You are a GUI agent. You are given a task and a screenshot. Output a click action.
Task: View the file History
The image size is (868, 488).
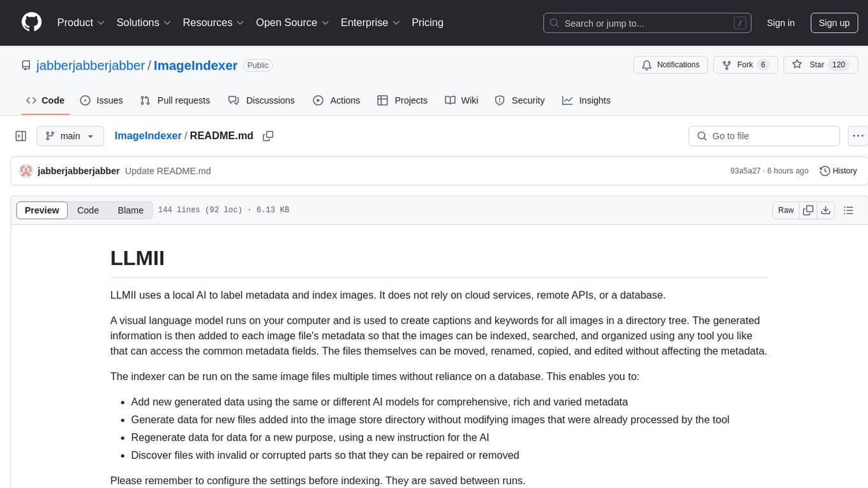pos(838,171)
